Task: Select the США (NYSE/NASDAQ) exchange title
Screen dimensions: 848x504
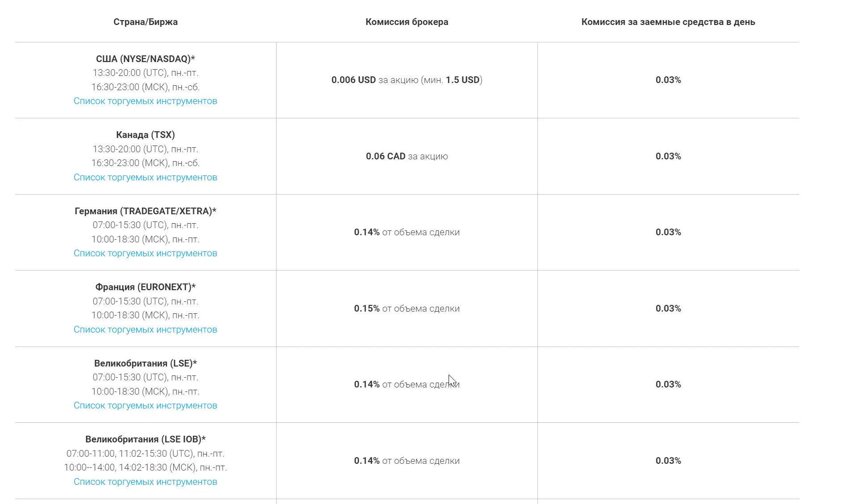Action: click(145, 59)
